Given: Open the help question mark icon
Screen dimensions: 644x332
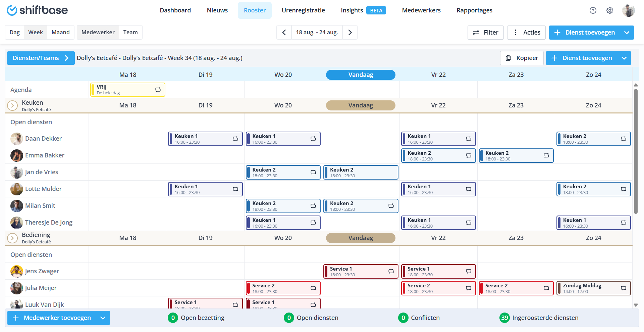Looking at the screenshot, I should point(593,10).
